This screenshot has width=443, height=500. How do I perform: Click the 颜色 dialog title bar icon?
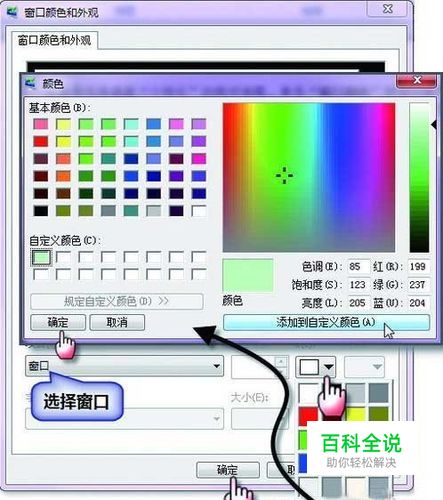(x=31, y=83)
